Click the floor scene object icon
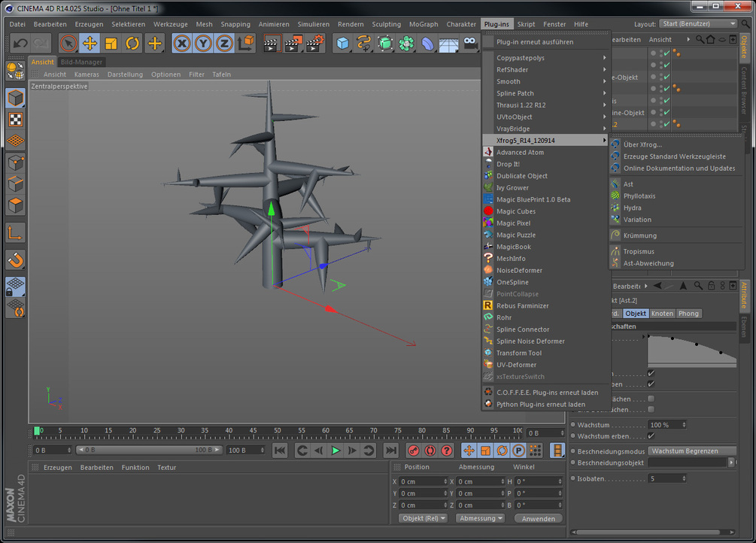The width and height of the screenshot is (756, 543). coord(448,44)
